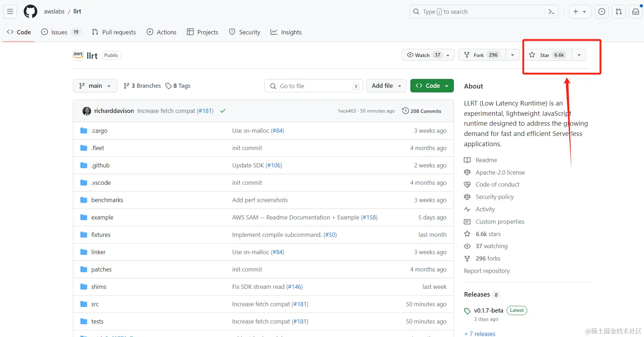Click the .cargo folder icon
This screenshot has width=644, height=337.
pyautogui.click(x=84, y=131)
